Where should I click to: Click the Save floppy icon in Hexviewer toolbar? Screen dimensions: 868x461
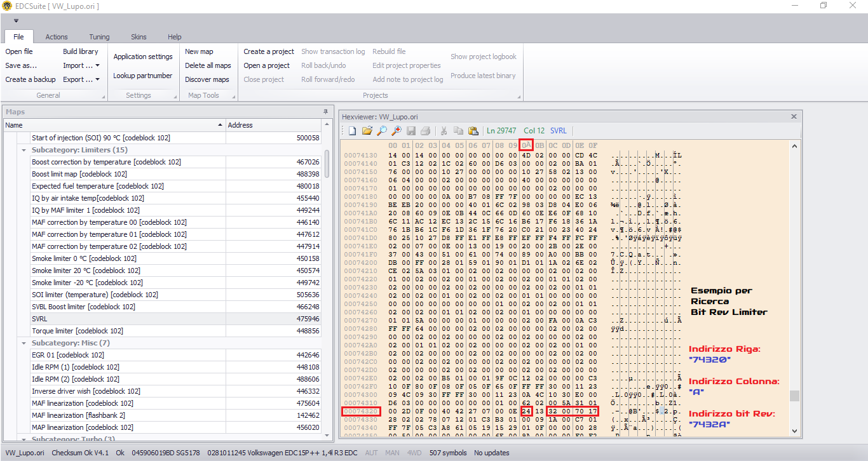pyautogui.click(x=411, y=131)
